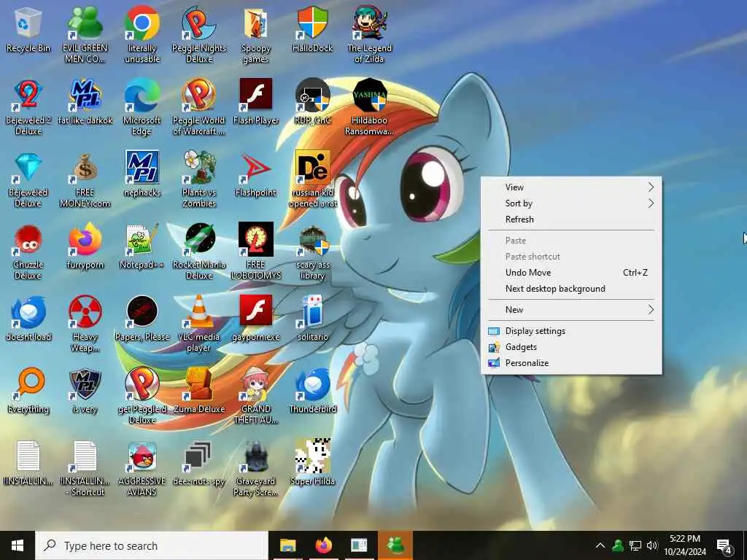Select the HalloDock shield icon
The height and width of the screenshot is (560, 747).
click(312, 30)
